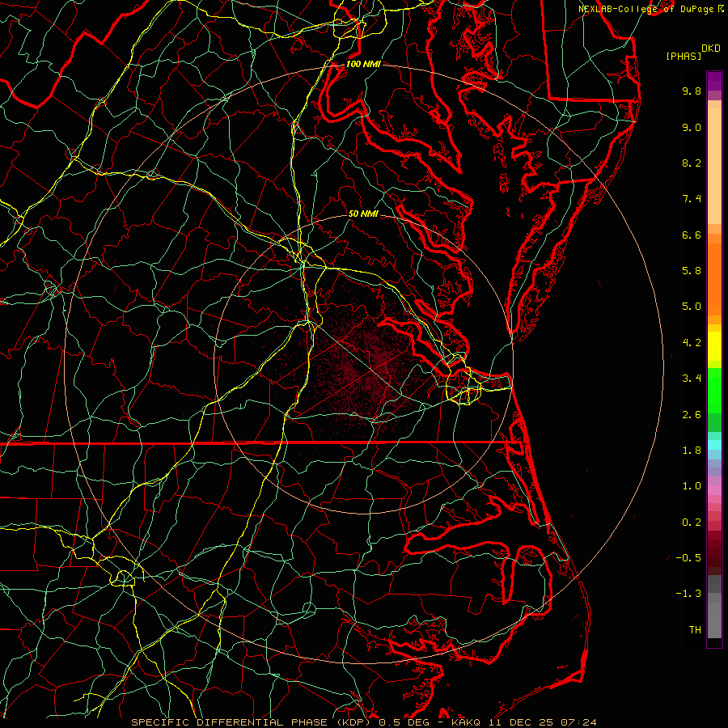This screenshot has height=728, width=728.
Task: Click the 5.8 value on the legend
Action: pos(692,271)
